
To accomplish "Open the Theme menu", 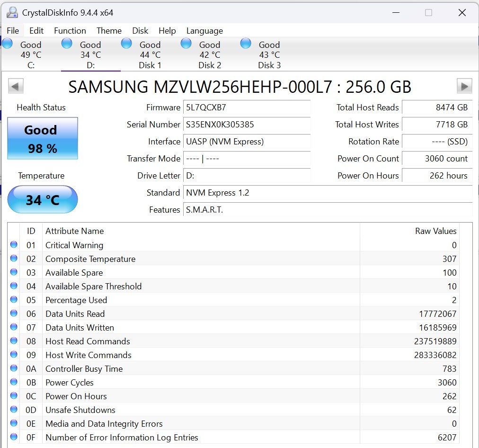I will [109, 31].
